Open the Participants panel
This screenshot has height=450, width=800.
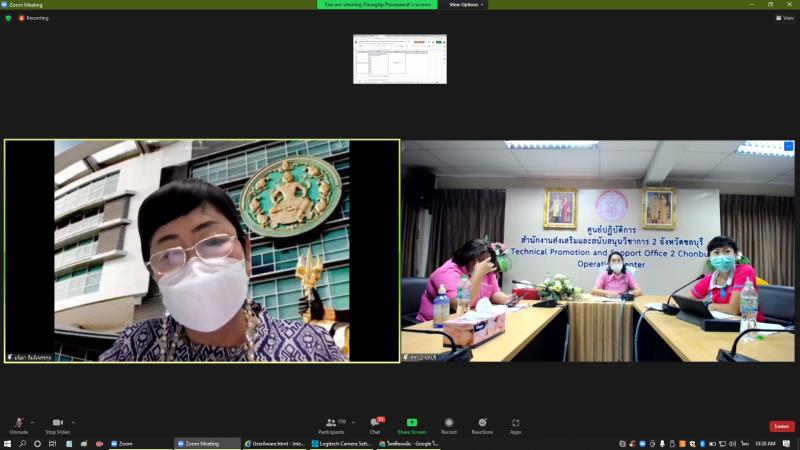[x=331, y=425]
